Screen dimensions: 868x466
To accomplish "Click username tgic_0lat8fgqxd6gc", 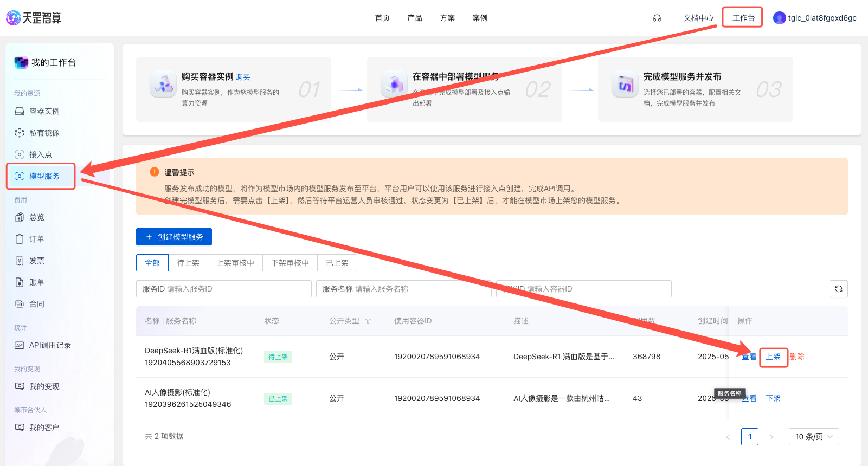I will (822, 18).
